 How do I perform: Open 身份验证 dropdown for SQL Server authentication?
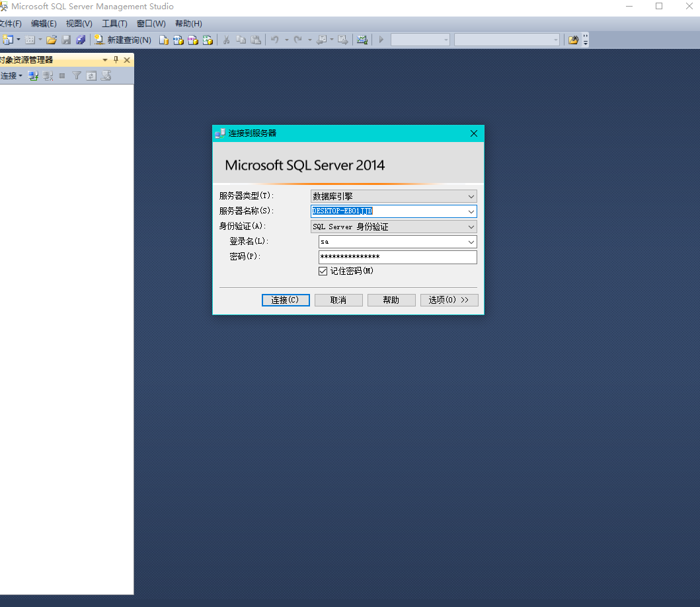tap(394, 227)
